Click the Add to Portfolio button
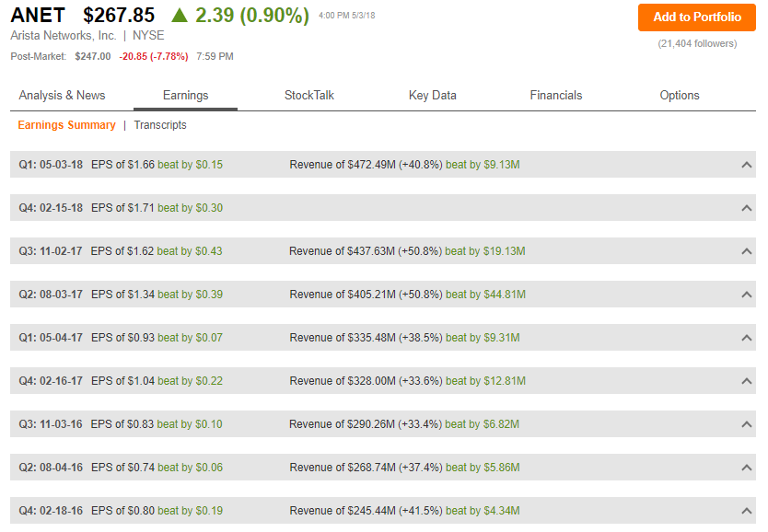This screenshot has height=532, width=768. tap(696, 17)
